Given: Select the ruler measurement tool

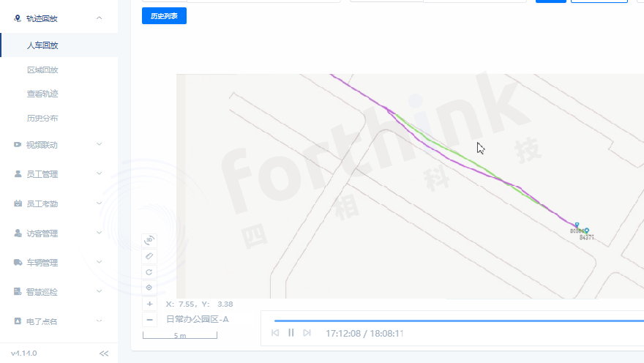Looking at the screenshot, I should tap(149, 256).
